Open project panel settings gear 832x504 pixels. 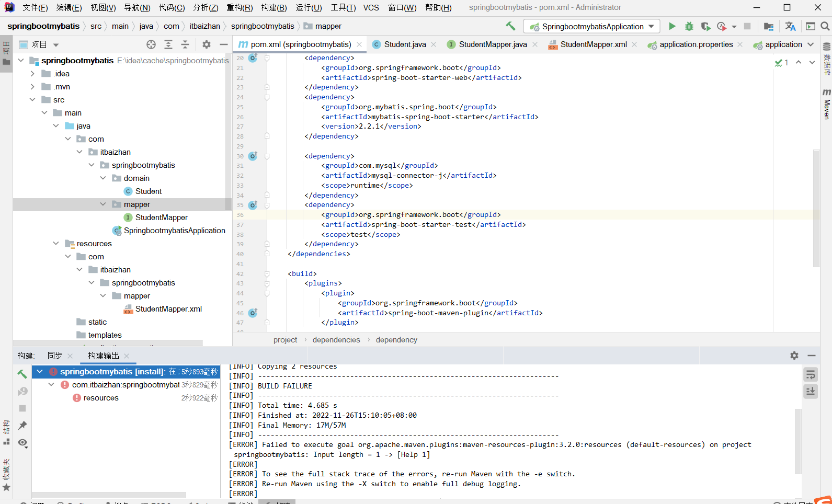click(207, 44)
